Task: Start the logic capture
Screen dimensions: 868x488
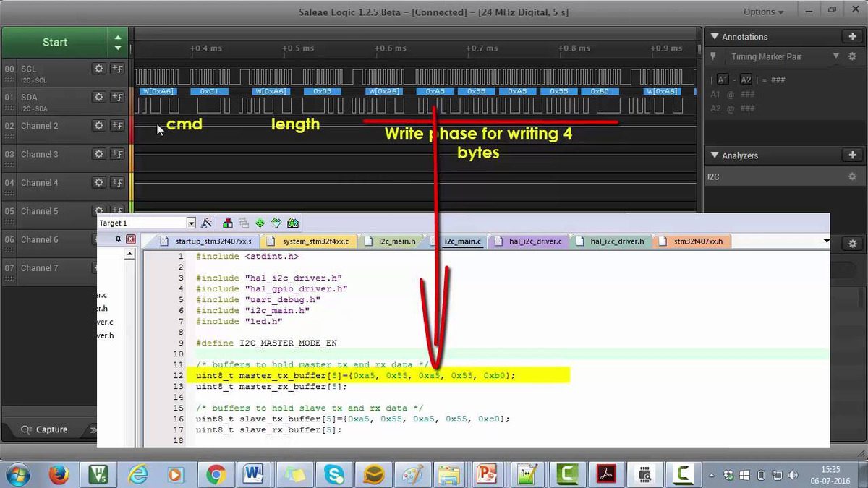Action: coord(55,42)
